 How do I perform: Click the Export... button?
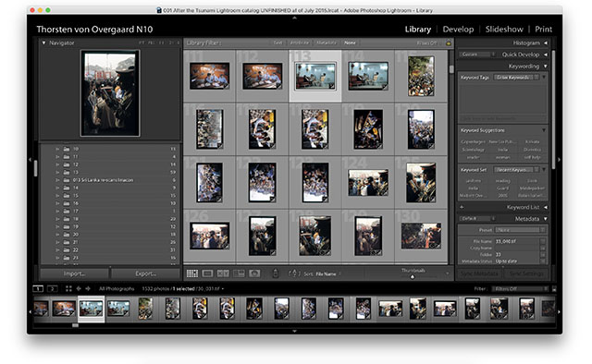[146, 273]
